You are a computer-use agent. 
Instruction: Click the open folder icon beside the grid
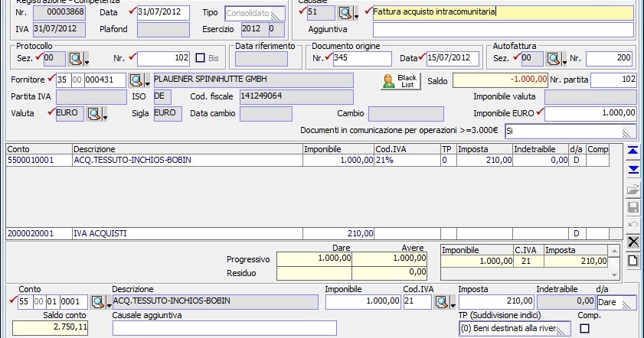tap(633, 189)
